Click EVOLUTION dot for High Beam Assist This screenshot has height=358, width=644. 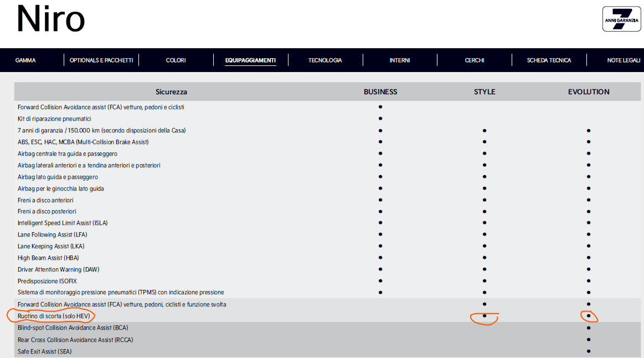(589, 258)
